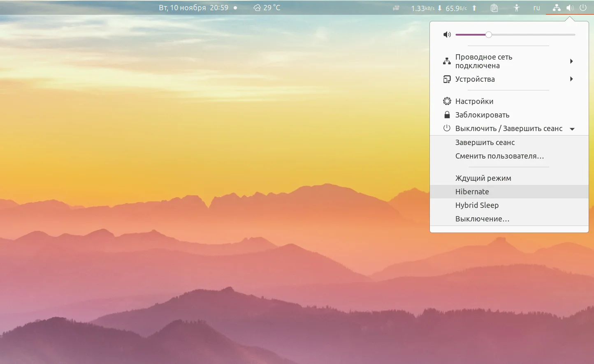Click the wired network icon in top bar
Screen dimensions: 594x364
tap(557, 8)
